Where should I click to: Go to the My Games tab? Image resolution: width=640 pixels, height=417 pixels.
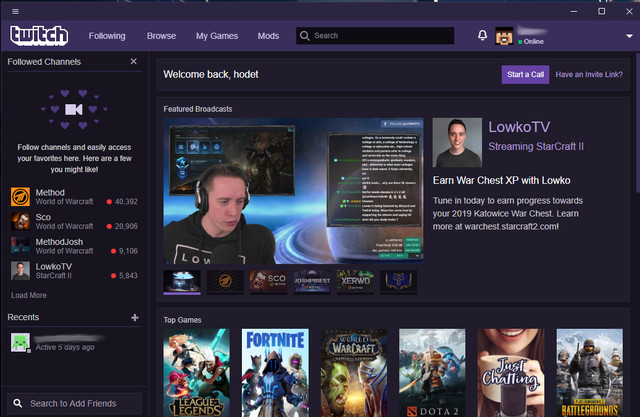[217, 36]
